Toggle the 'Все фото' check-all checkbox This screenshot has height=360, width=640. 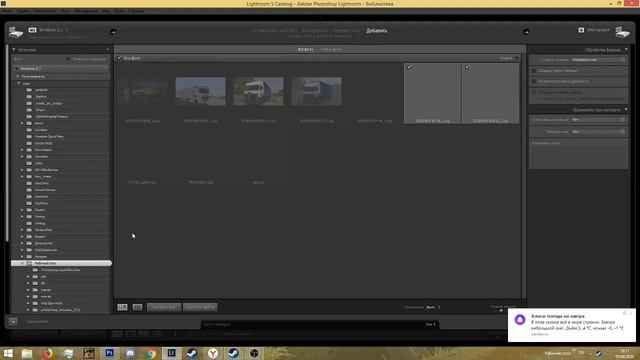[x=119, y=58]
